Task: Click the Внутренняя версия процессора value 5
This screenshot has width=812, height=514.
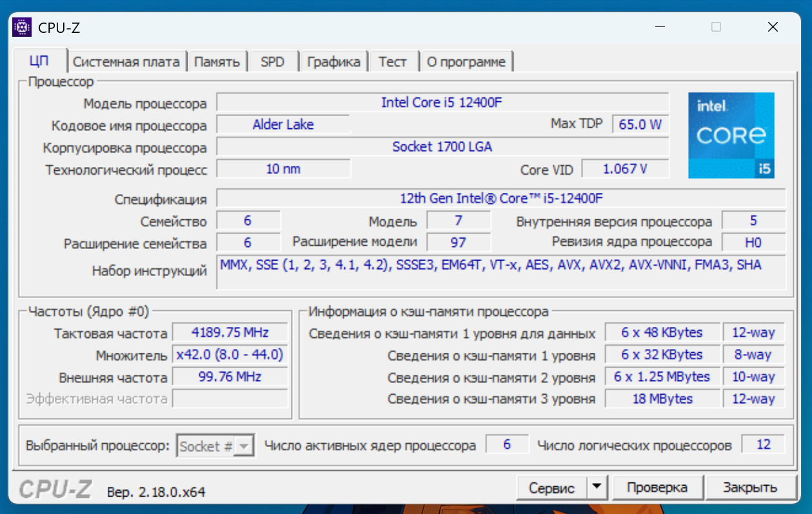Action: click(753, 221)
